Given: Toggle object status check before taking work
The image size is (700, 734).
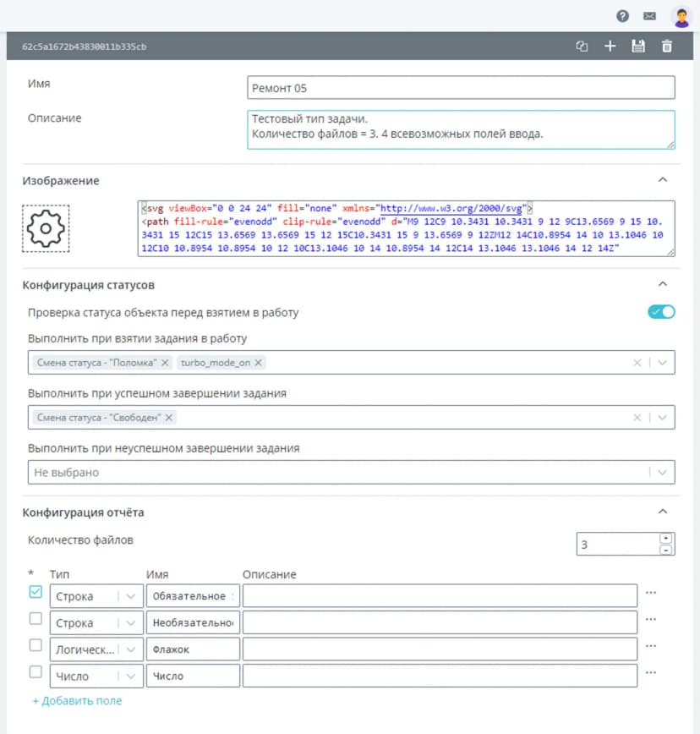Looking at the screenshot, I should pyautogui.click(x=661, y=312).
